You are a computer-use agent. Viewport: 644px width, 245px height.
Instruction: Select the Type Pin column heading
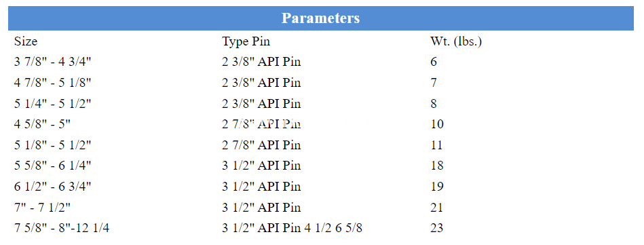[246, 41]
